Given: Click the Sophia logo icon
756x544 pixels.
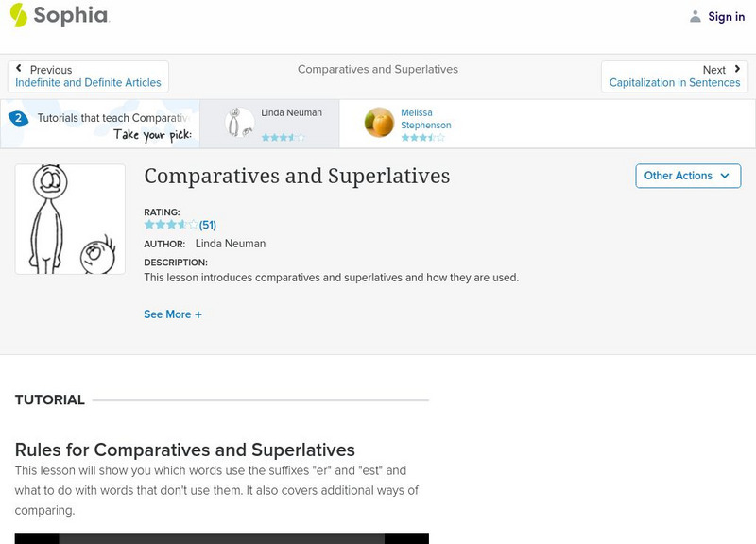Looking at the screenshot, I should (19, 15).
